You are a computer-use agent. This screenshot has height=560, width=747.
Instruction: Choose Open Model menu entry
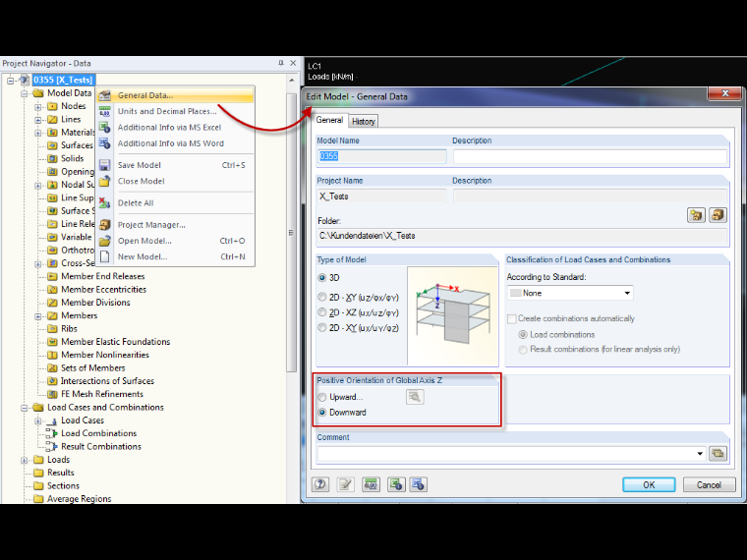(175, 241)
